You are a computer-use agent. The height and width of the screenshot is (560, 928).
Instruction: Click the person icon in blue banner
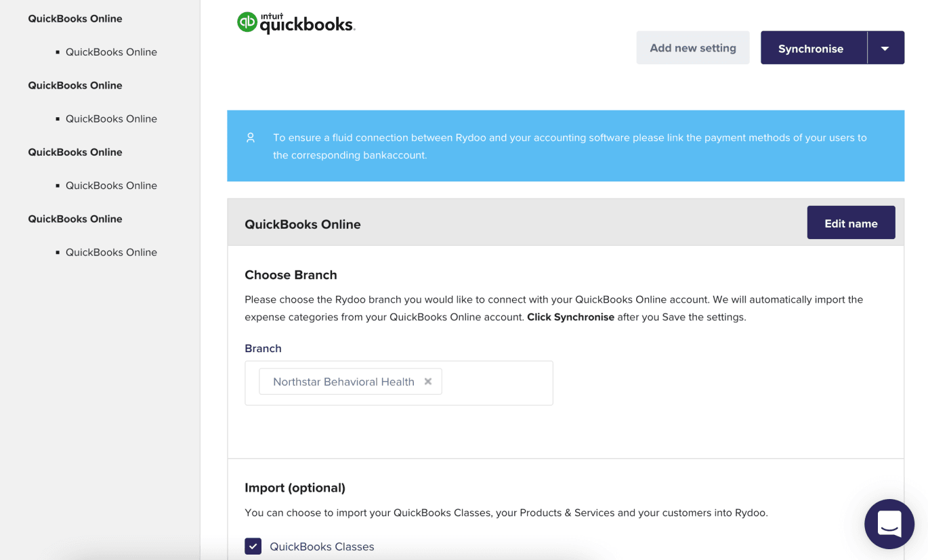tap(251, 137)
